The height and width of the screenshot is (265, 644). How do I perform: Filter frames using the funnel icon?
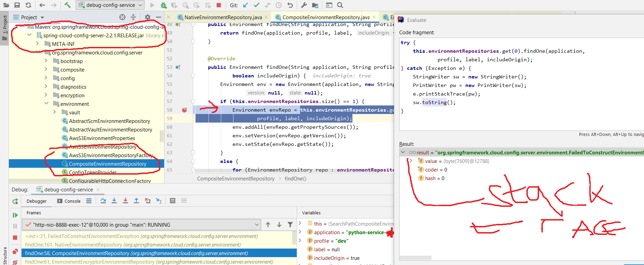coord(290,225)
